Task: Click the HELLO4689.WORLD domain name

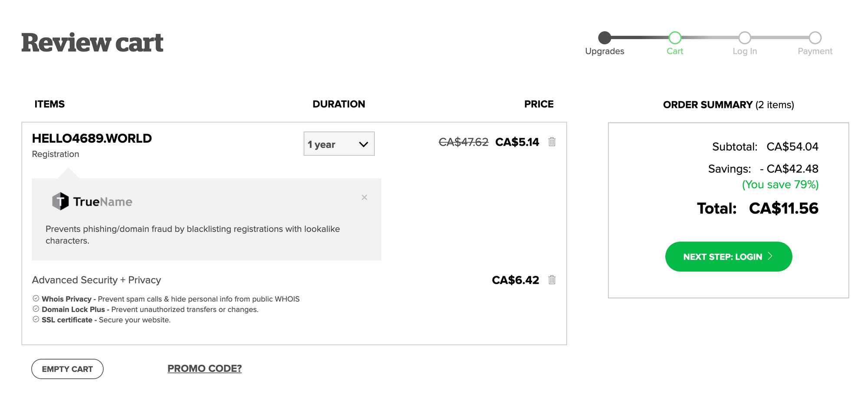Action: (x=92, y=138)
